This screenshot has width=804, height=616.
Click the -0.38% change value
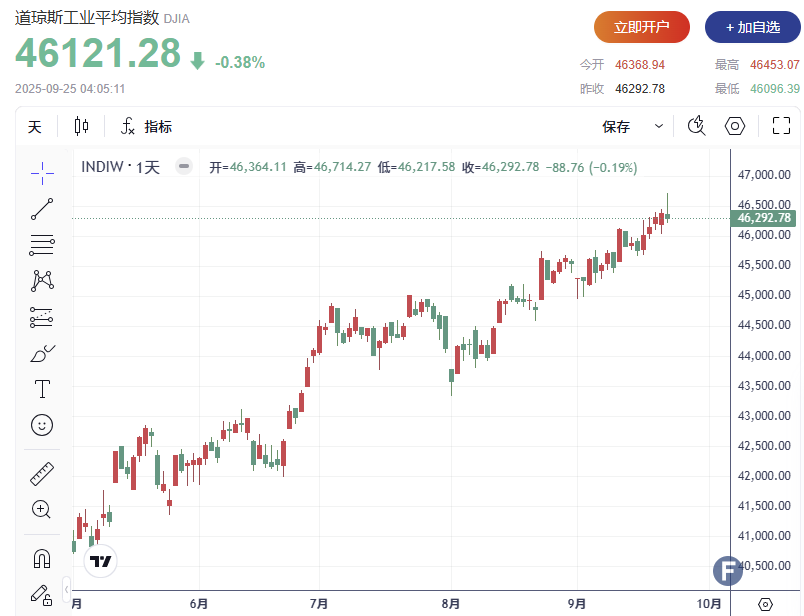(x=240, y=63)
